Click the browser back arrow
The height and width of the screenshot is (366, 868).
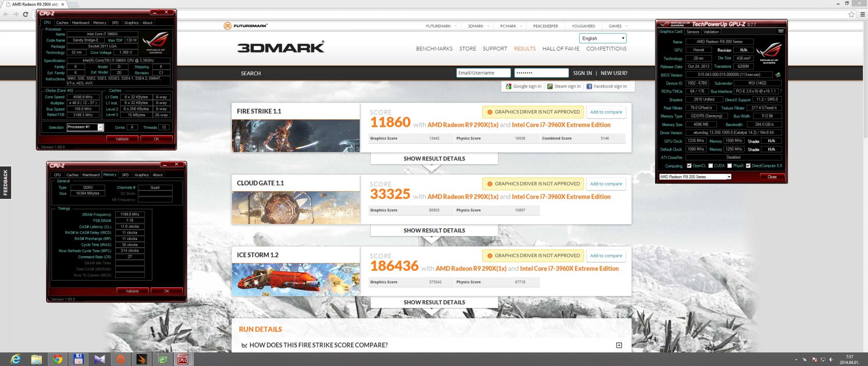coord(6,14)
